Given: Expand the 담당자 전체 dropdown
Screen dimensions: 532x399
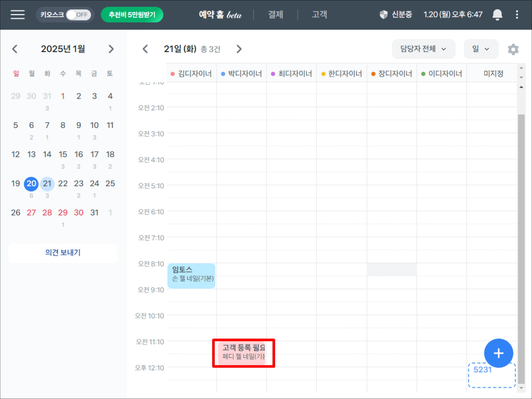Looking at the screenshot, I should point(423,49).
